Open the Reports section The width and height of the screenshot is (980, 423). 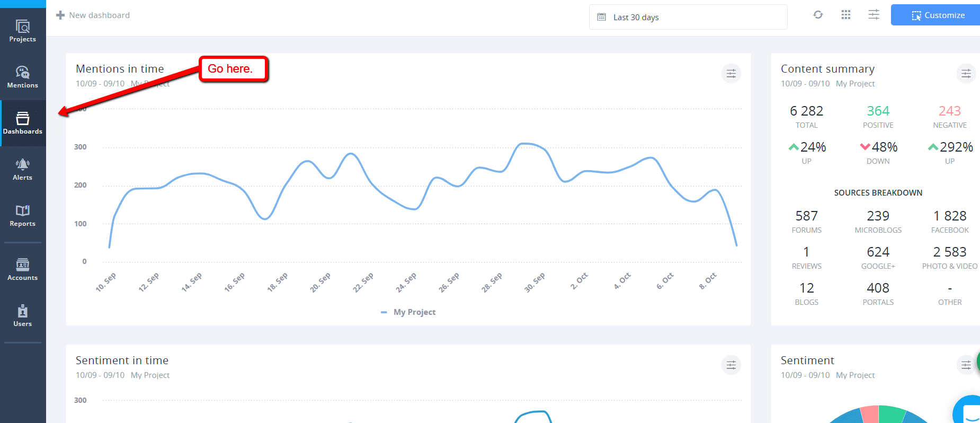coord(23,215)
